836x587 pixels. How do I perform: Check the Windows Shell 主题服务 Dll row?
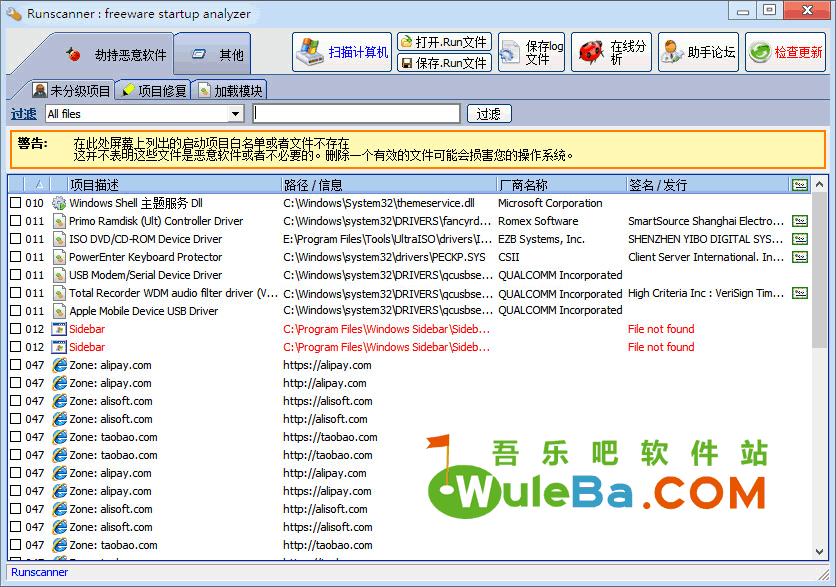coord(16,203)
